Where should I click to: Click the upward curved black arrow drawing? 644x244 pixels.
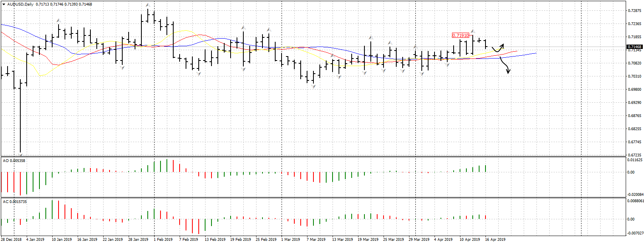pyautogui.click(x=498, y=48)
